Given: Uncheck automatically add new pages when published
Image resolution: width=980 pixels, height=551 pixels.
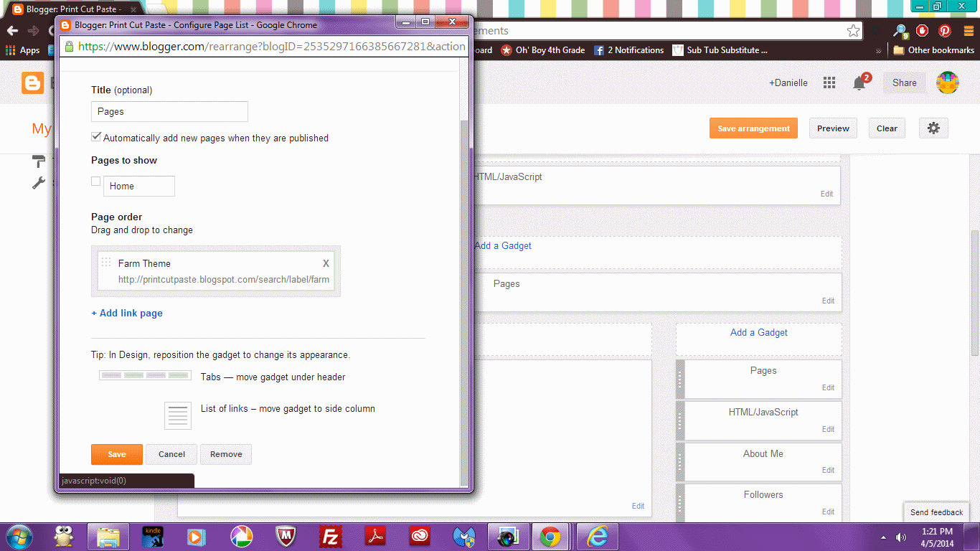Looking at the screenshot, I should pyautogui.click(x=96, y=136).
